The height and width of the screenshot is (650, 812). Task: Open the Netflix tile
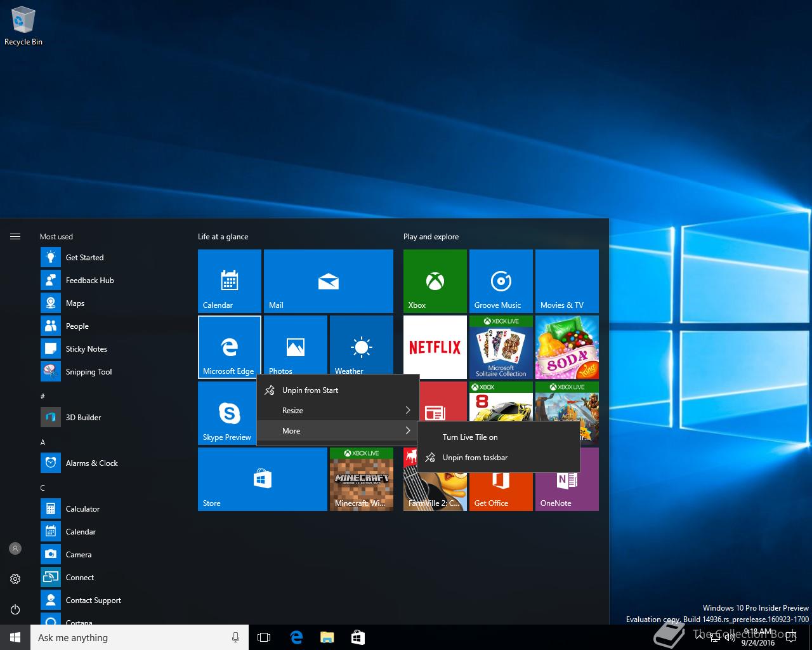tap(435, 347)
